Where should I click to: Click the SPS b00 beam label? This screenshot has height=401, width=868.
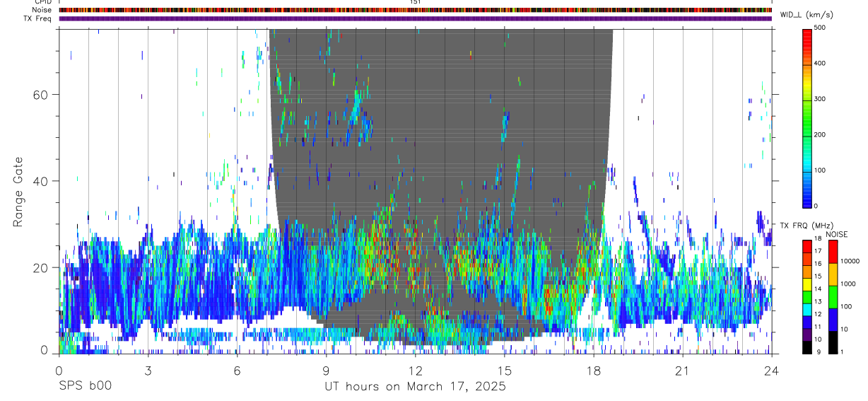point(84,387)
